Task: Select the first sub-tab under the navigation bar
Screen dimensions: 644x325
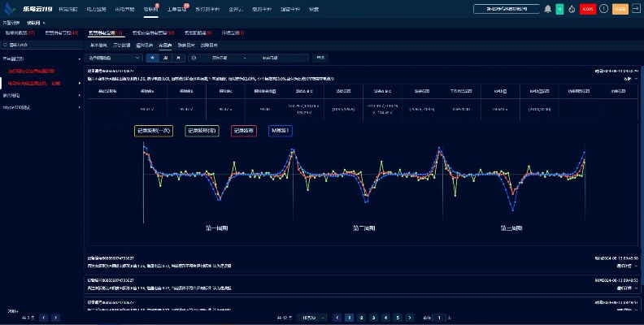Action: [x=20, y=33]
